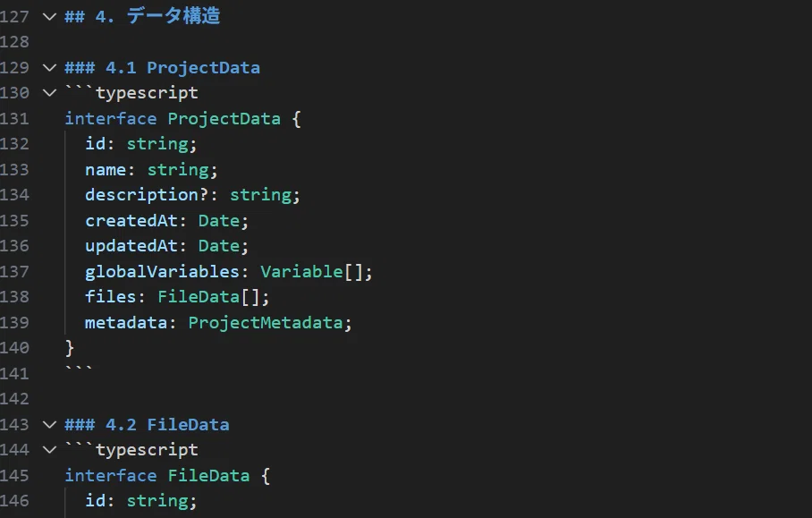Place cursor on closing brace at line 140
Screen dimensions: 812x518
(x=70, y=348)
